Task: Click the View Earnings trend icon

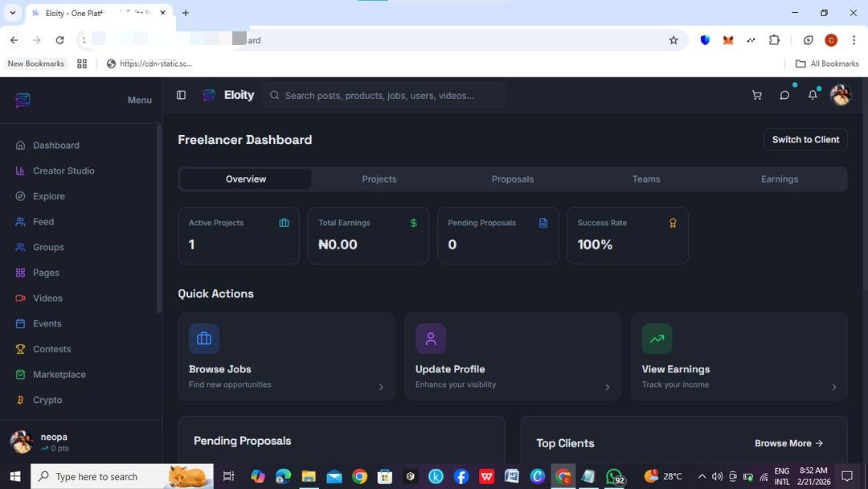Action: pyautogui.click(x=657, y=339)
